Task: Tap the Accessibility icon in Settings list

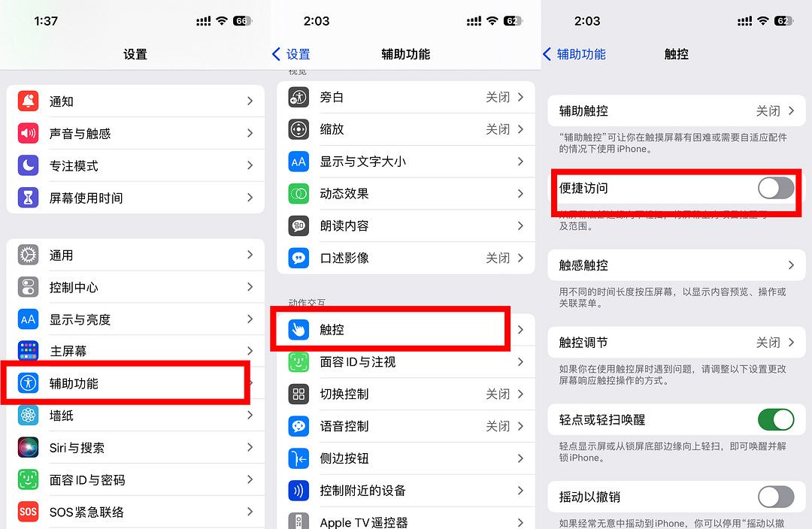Action: (x=28, y=383)
